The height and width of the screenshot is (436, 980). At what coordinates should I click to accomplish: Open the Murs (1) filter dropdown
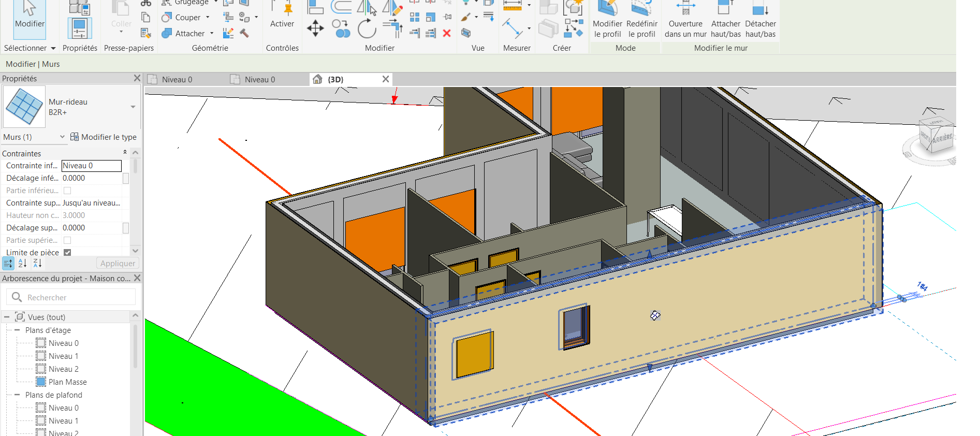coord(62,137)
